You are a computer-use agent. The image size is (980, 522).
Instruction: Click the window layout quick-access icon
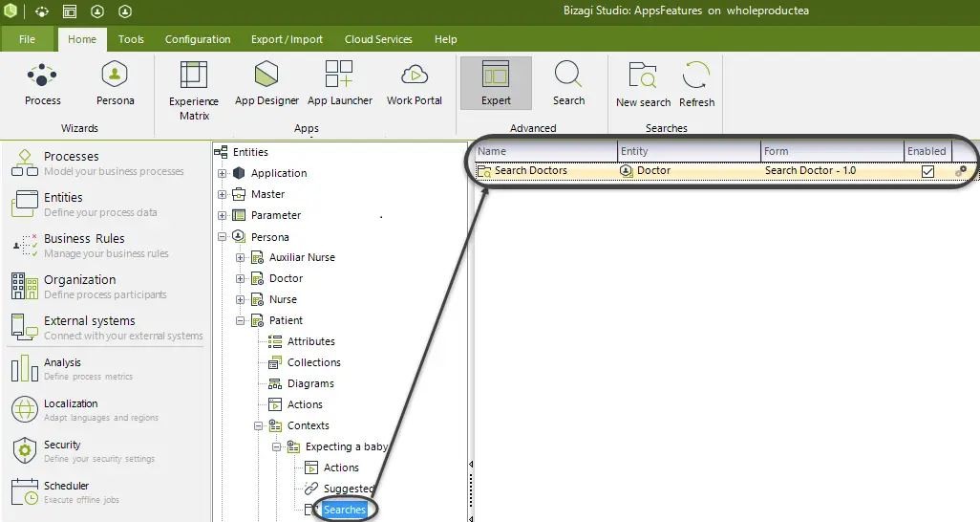point(70,11)
